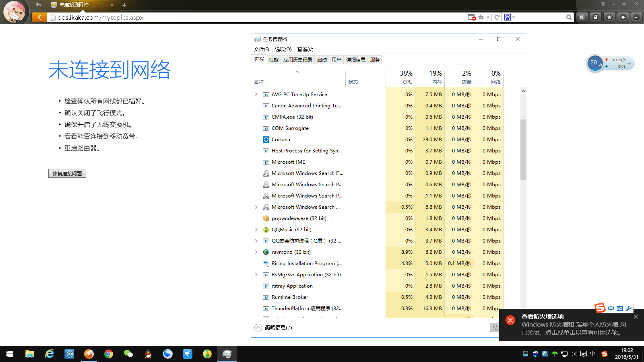Click the process list vertical scrollbar thumb
This screenshot has height=362, width=644.
[x=523, y=149]
